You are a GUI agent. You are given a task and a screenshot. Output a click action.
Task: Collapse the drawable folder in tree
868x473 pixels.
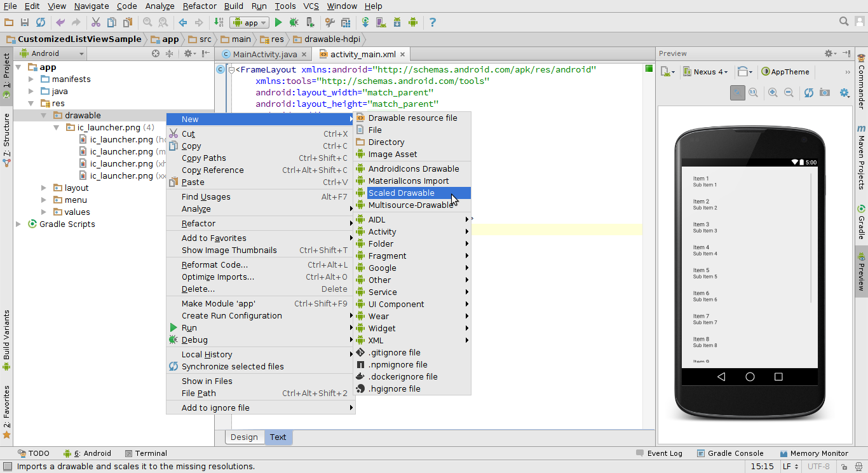click(43, 116)
